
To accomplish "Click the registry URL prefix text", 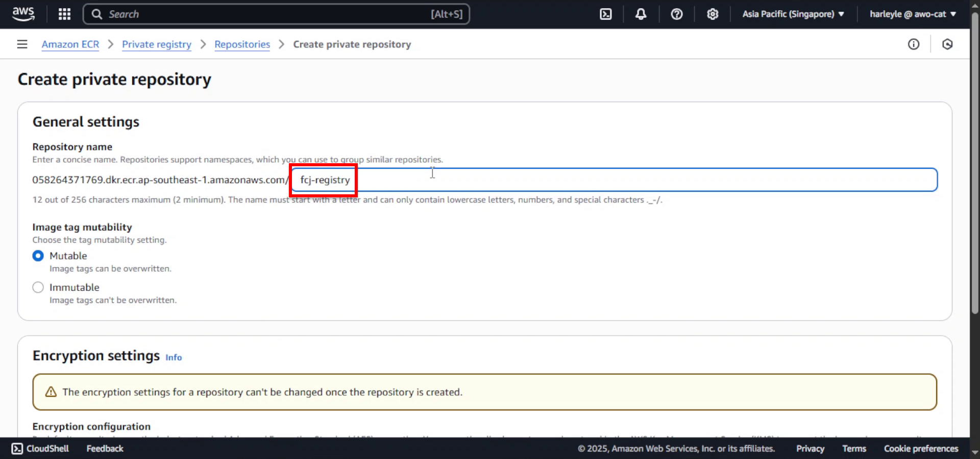I will [160, 180].
